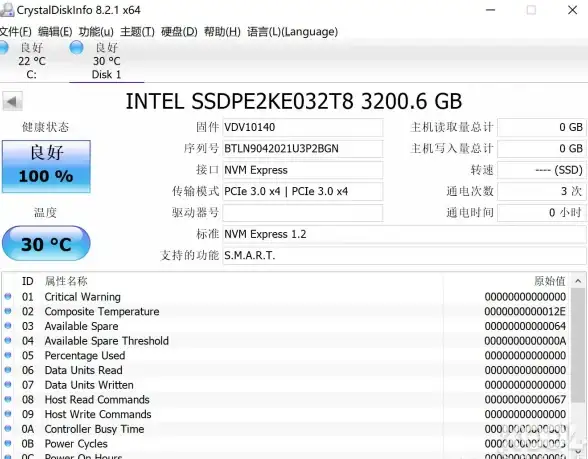Click status dot of Host Read Commands row
Viewport: 588px width, 459px height.
(8, 399)
